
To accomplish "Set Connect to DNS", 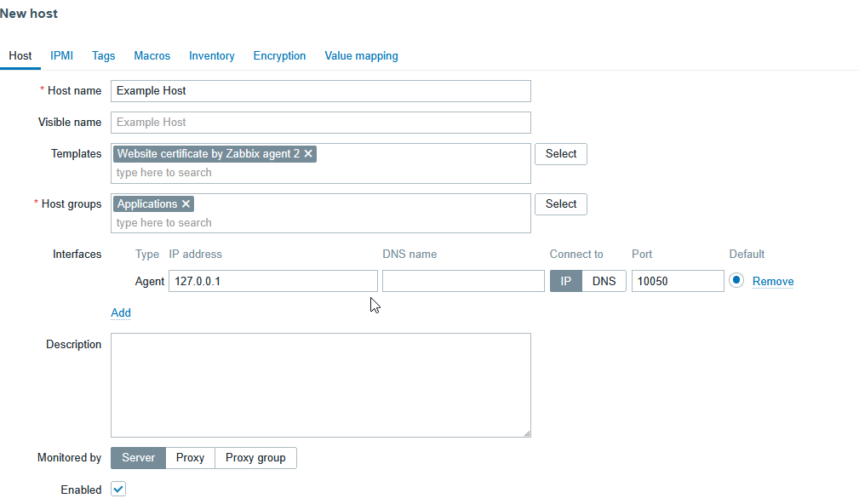I will (604, 281).
